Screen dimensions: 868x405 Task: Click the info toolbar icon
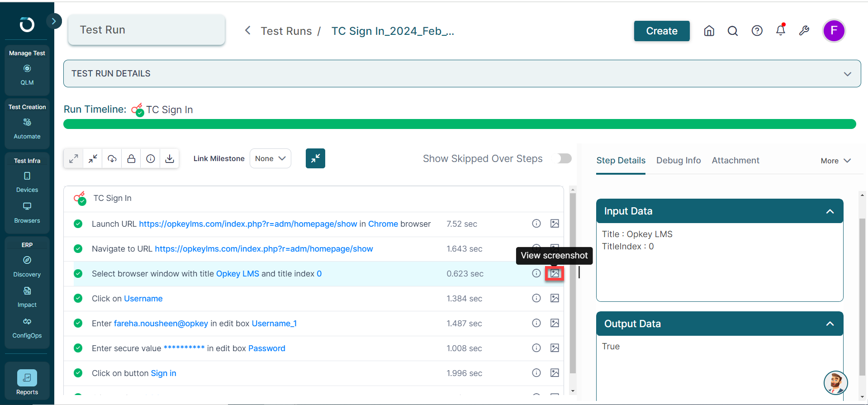(x=151, y=159)
